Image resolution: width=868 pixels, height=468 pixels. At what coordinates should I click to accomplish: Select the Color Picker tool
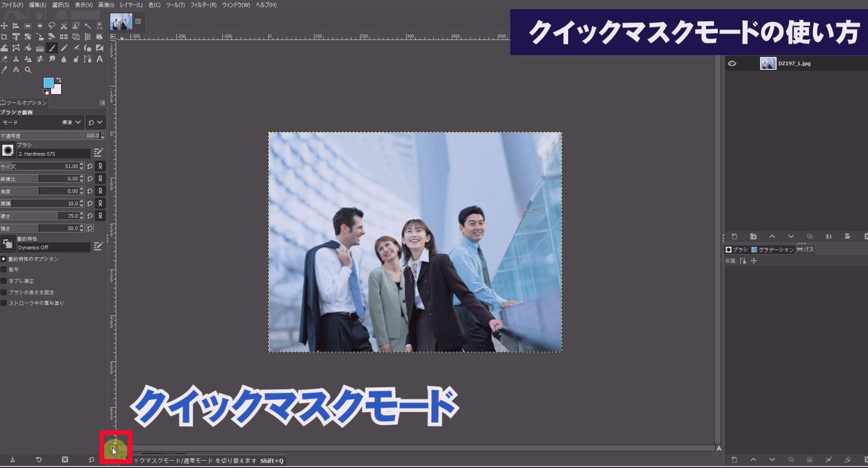(5, 70)
